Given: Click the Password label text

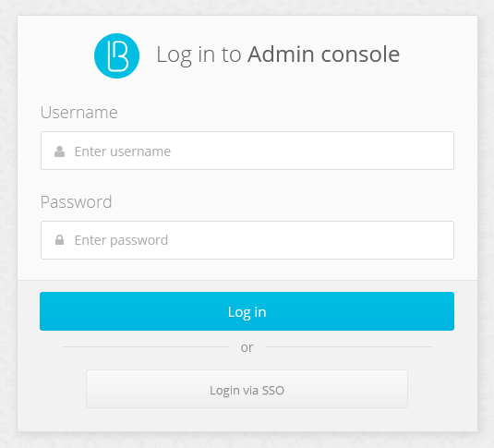Looking at the screenshot, I should point(77,202).
